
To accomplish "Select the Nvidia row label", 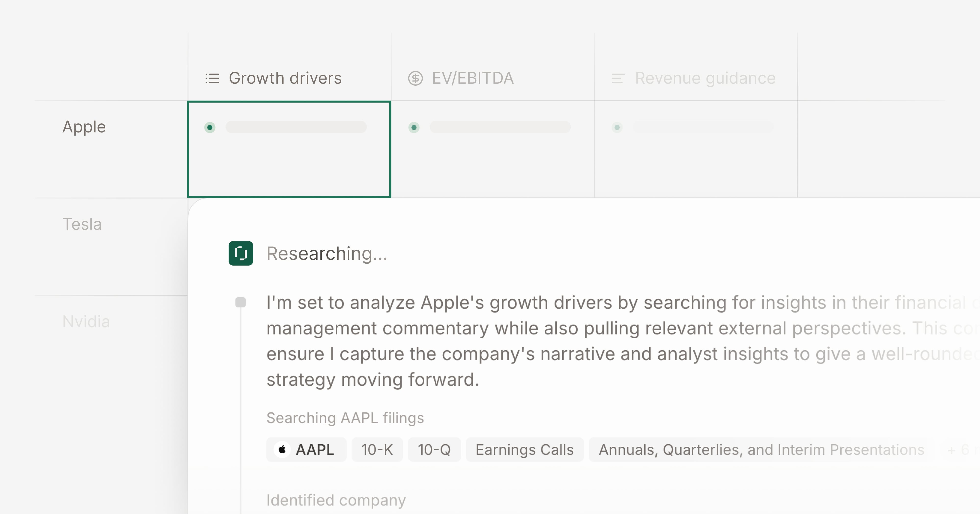I will pyautogui.click(x=86, y=322).
